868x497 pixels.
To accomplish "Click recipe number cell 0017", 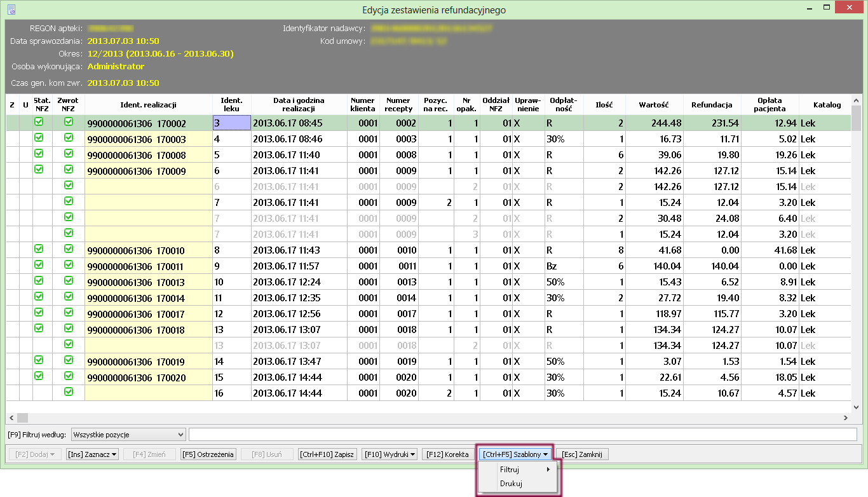I will click(x=398, y=314).
